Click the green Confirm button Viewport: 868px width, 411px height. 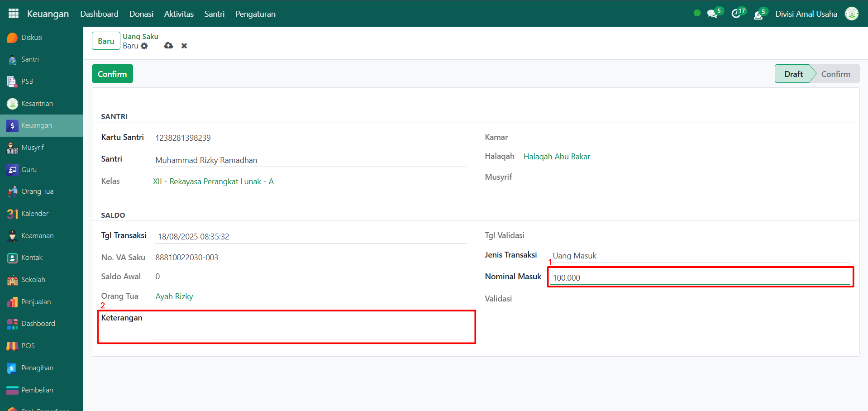pos(112,74)
